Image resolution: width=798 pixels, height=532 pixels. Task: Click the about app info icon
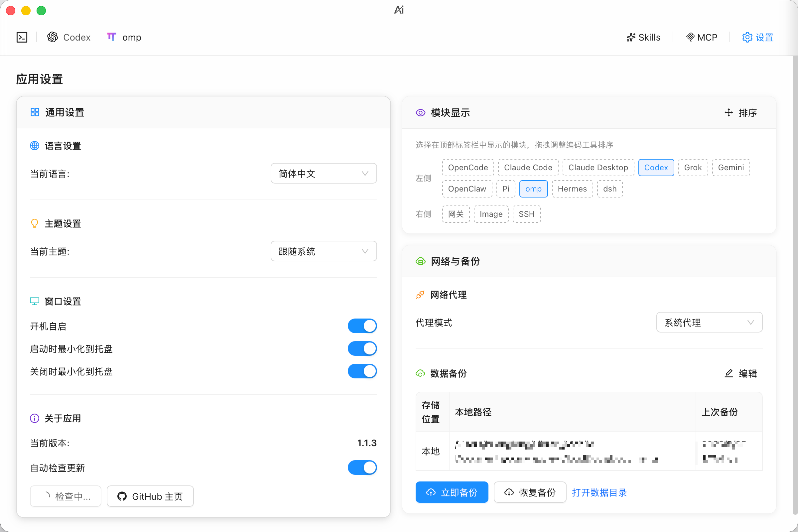click(x=35, y=418)
